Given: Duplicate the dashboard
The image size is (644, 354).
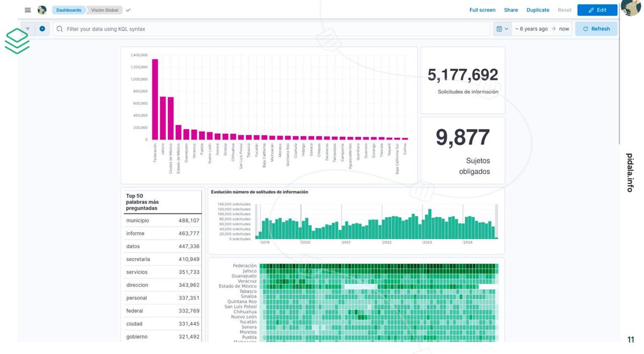Looking at the screenshot, I should coord(538,10).
